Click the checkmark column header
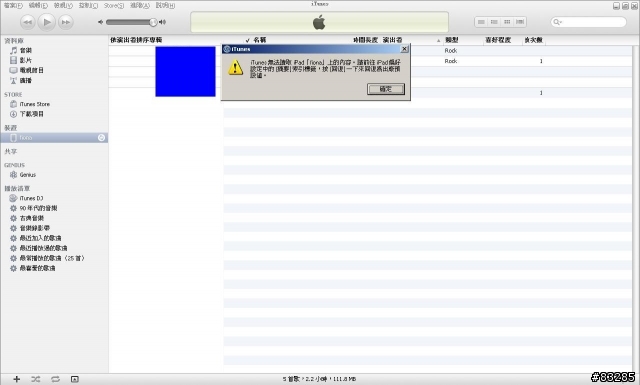The width and height of the screenshot is (640, 385). click(x=247, y=40)
